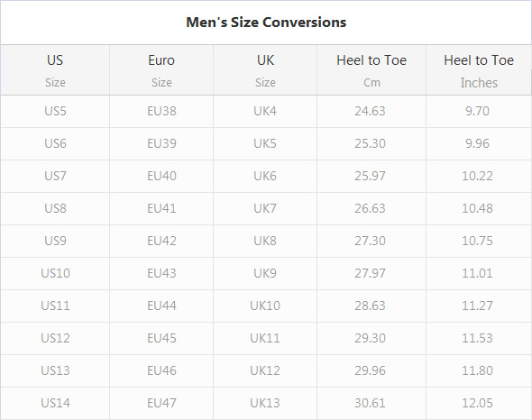Click the Heel to Toe Inches header
The height and width of the screenshot is (420, 532).
point(479,70)
